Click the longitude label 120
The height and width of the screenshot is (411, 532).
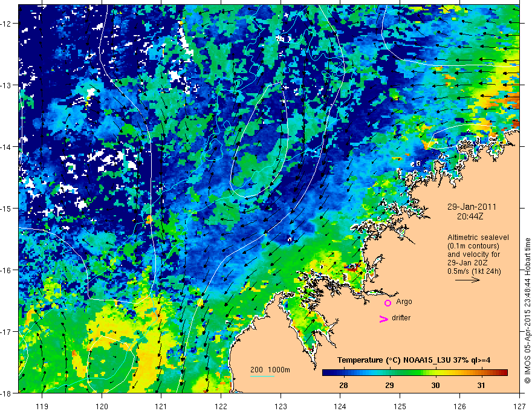[102, 406]
